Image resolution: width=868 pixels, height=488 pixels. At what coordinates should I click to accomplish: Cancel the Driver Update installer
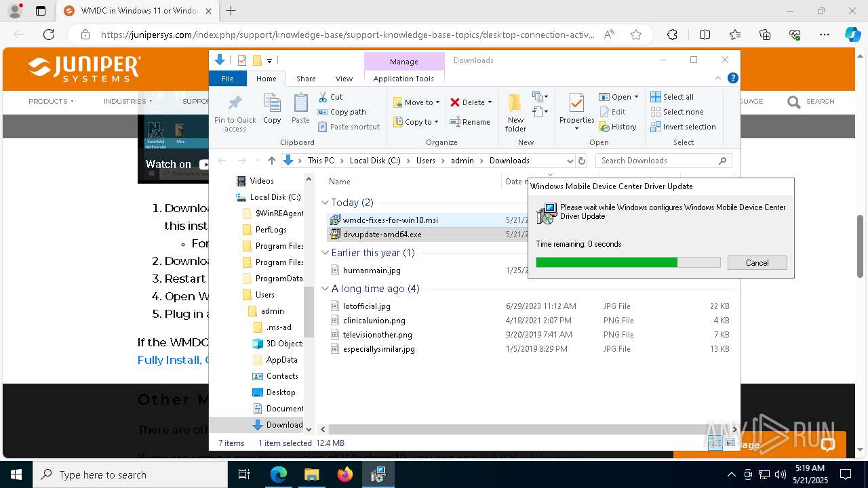coord(757,263)
